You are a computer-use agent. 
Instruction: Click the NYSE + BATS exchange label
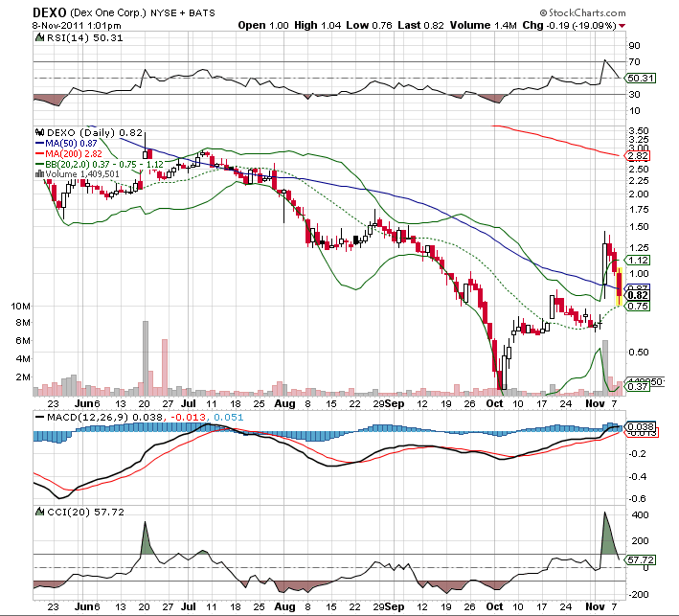[x=183, y=13]
